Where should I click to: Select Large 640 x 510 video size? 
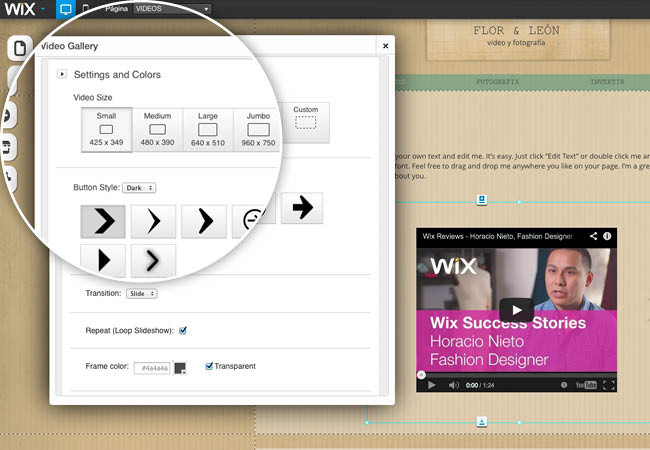(208, 130)
